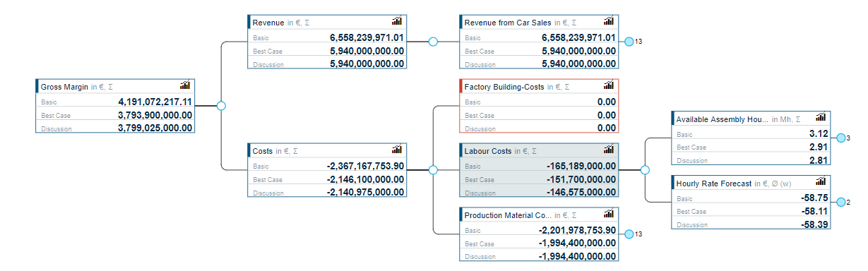Screen dimensions: 868x271
Task: Expand 13 children of Revenue from Car Sales
Action: point(629,42)
